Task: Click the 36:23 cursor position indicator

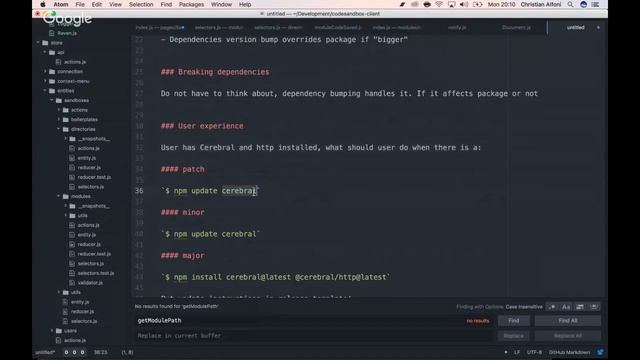Action: click(x=100, y=352)
